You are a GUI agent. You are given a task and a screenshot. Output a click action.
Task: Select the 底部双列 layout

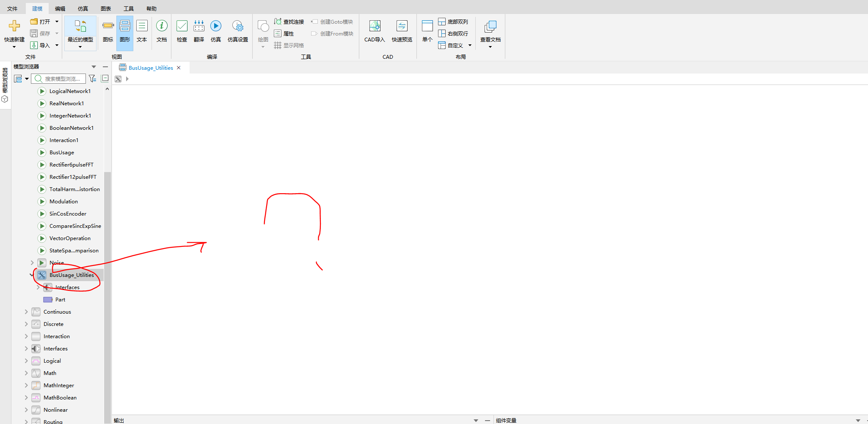point(453,22)
